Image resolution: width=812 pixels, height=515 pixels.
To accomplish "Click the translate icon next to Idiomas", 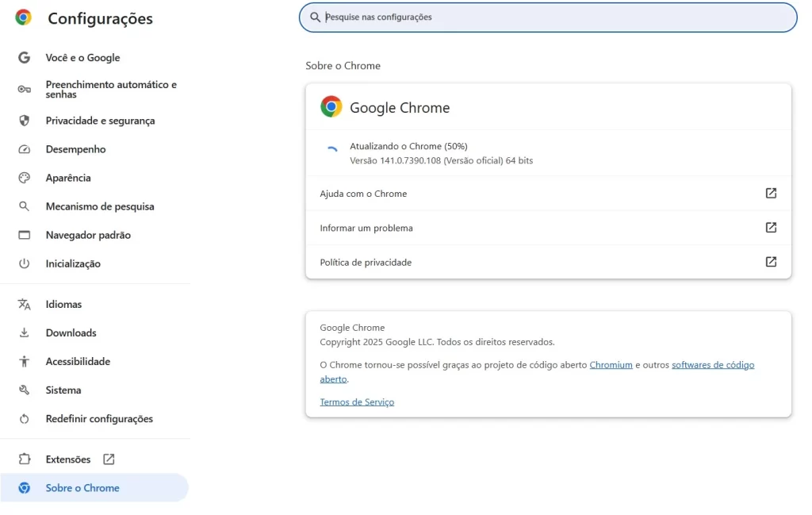I will 24,305.
